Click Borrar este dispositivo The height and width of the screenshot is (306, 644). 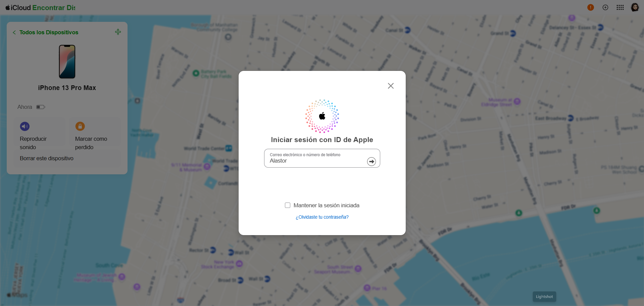[47, 158]
